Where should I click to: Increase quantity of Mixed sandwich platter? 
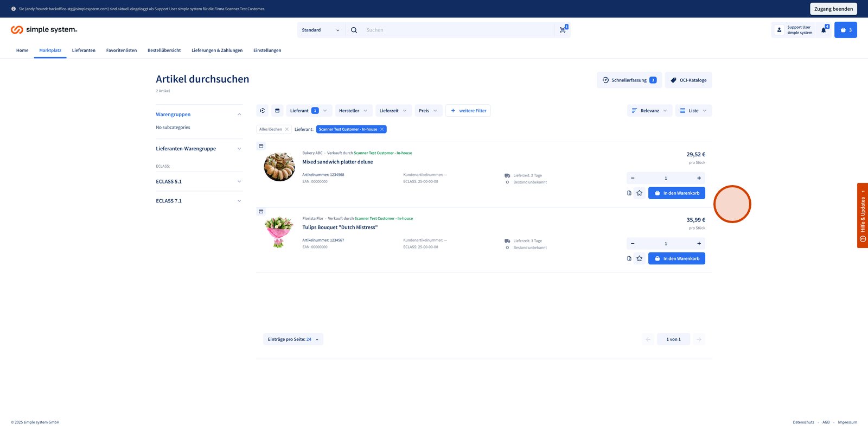tap(699, 178)
